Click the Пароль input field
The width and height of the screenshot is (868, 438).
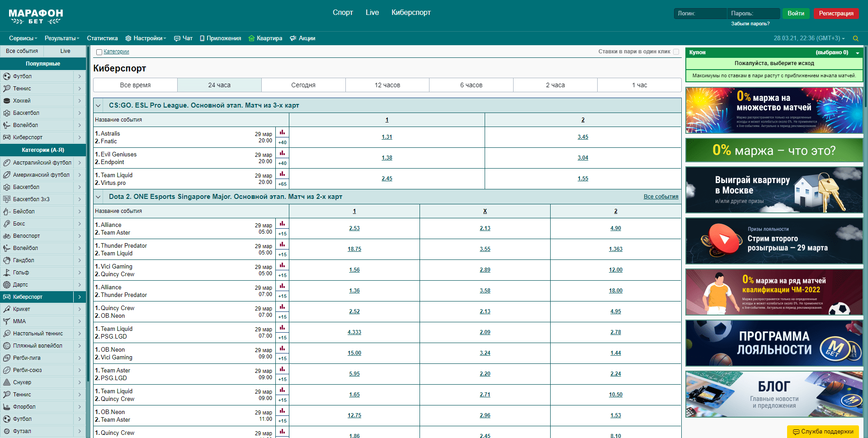point(754,14)
